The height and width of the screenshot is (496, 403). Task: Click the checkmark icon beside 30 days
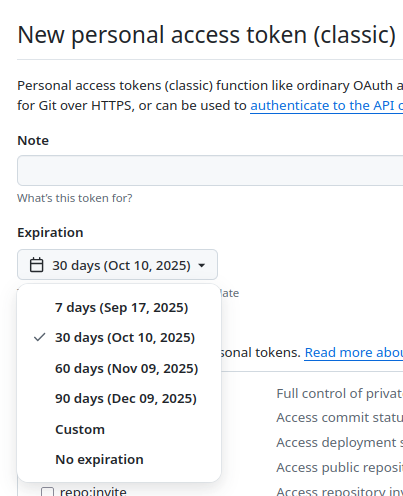(x=39, y=337)
